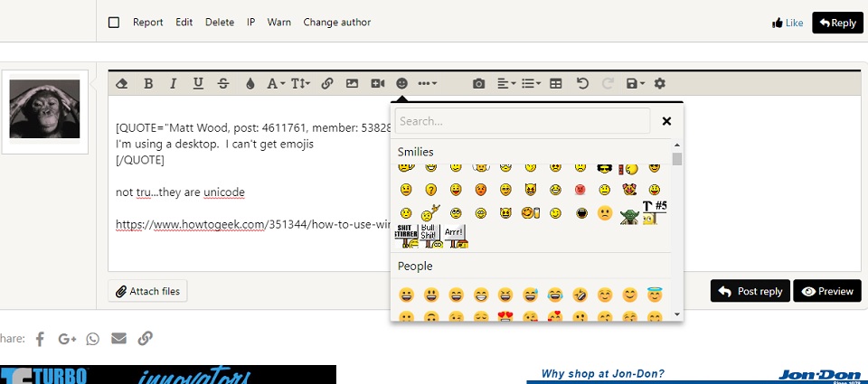Tick the post selection checkbox

point(114,23)
